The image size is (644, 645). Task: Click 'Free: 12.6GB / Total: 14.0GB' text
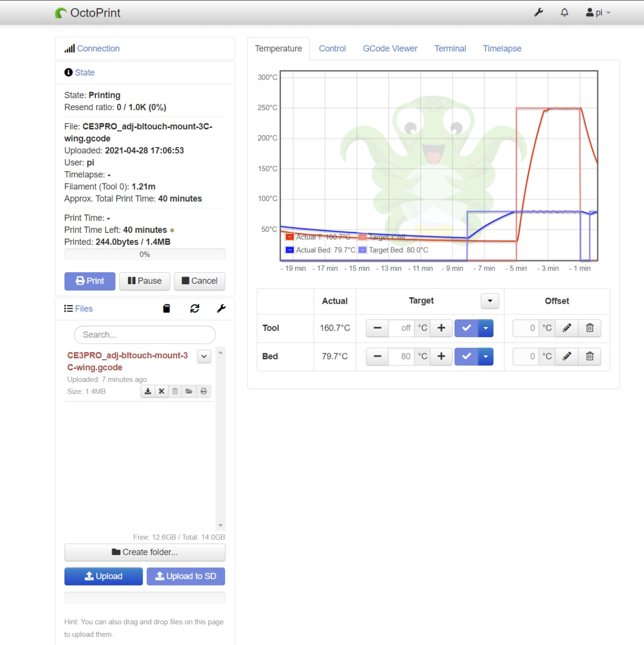pyautogui.click(x=179, y=537)
